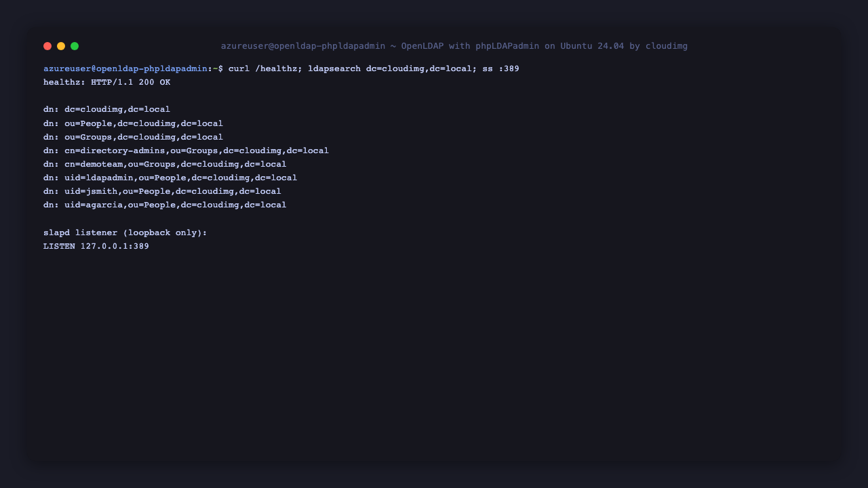Click the uid=ldapadmin entry line
This screenshot has height=488, width=868.
pyautogui.click(x=170, y=178)
